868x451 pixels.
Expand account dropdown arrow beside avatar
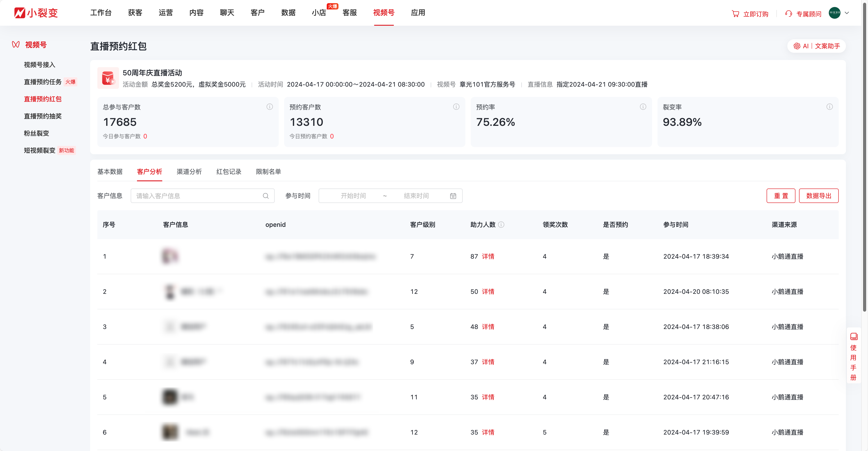(x=847, y=13)
